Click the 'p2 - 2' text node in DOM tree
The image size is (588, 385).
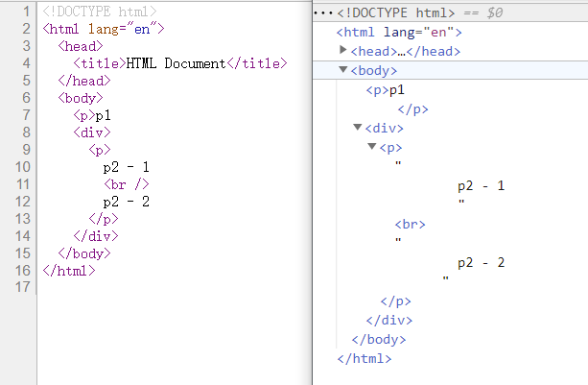coord(482,262)
